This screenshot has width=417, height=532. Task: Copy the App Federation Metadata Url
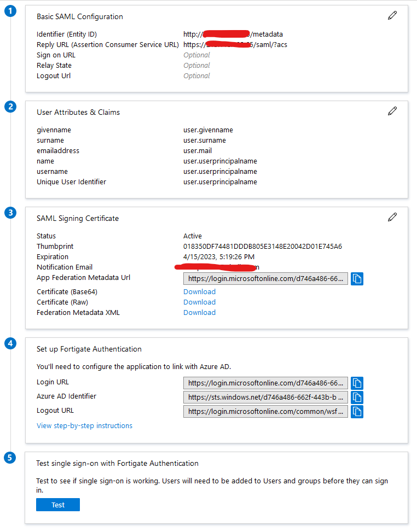click(x=357, y=279)
